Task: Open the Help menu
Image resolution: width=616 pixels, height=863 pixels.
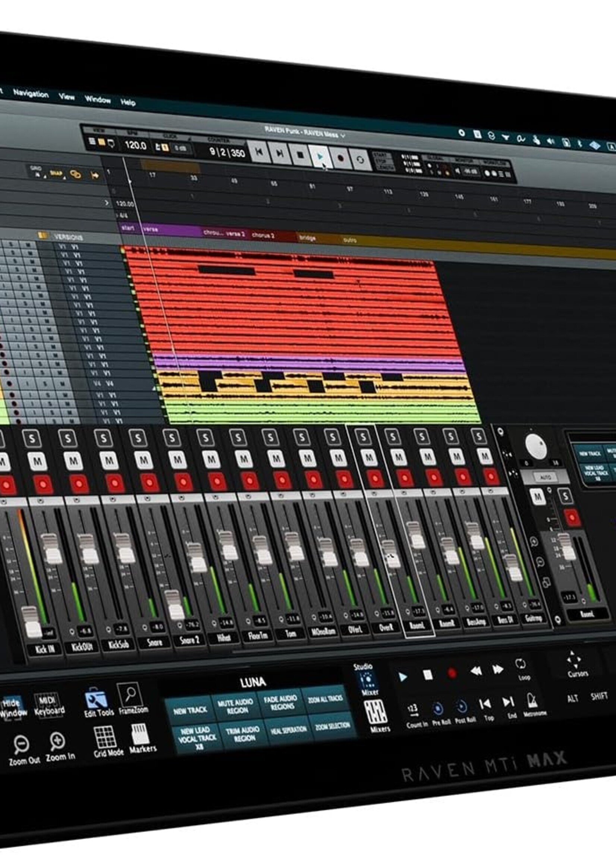Action: click(x=128, y=103)
